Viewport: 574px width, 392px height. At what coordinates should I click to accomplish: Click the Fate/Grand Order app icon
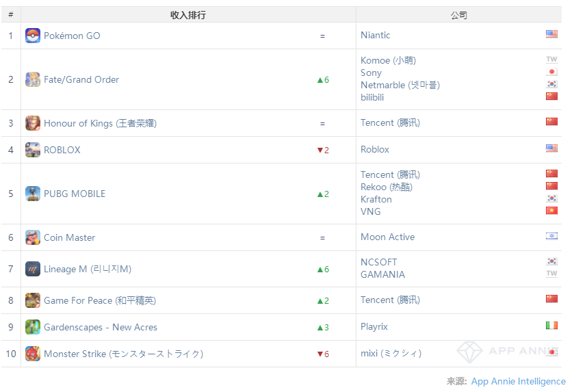coord(33,79)
